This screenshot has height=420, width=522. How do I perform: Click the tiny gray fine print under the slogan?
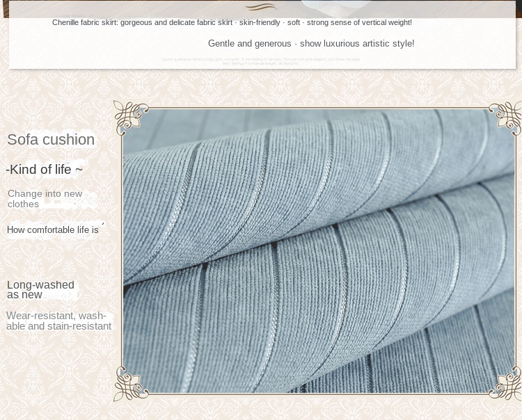261,61
